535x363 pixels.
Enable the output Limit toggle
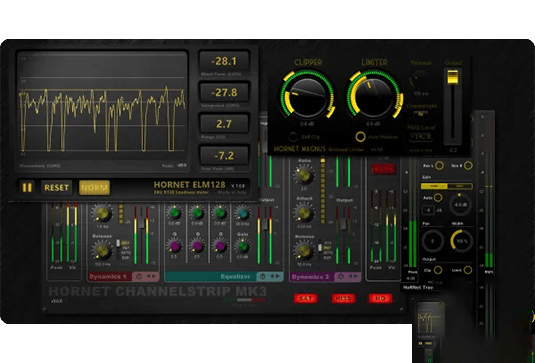coord(468,270)
